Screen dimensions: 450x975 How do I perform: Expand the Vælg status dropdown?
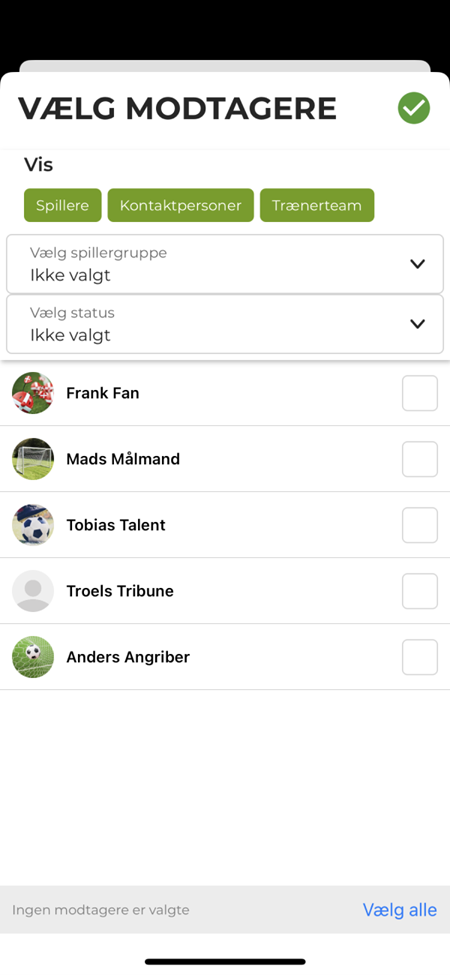(x=225, y=324)
